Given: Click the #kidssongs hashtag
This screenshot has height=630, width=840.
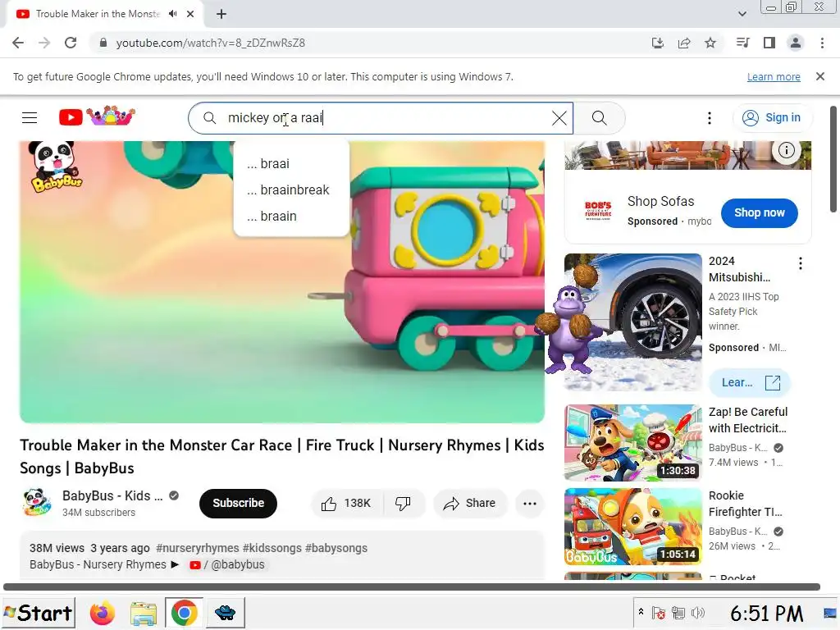Looking at the screenshot, I should 272,548.
